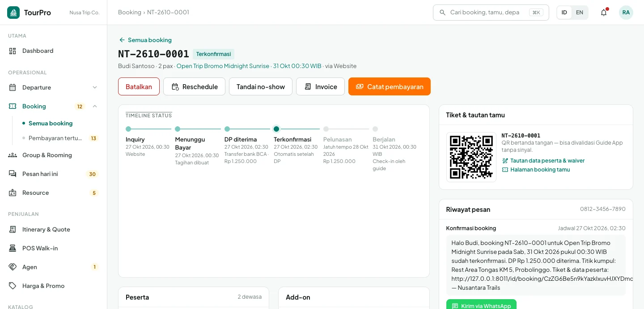This screenshot has height=309, width=644.
Task: Click the Itinerary & Quote document icon
Action: 13,230
